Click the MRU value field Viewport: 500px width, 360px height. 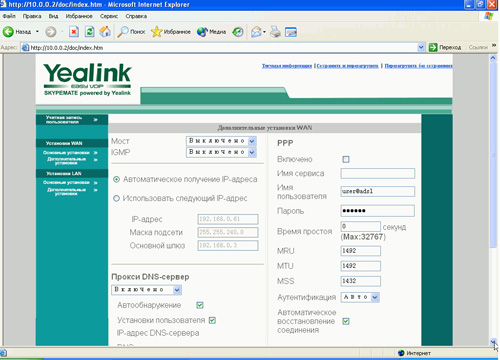[x=360, y=251]
